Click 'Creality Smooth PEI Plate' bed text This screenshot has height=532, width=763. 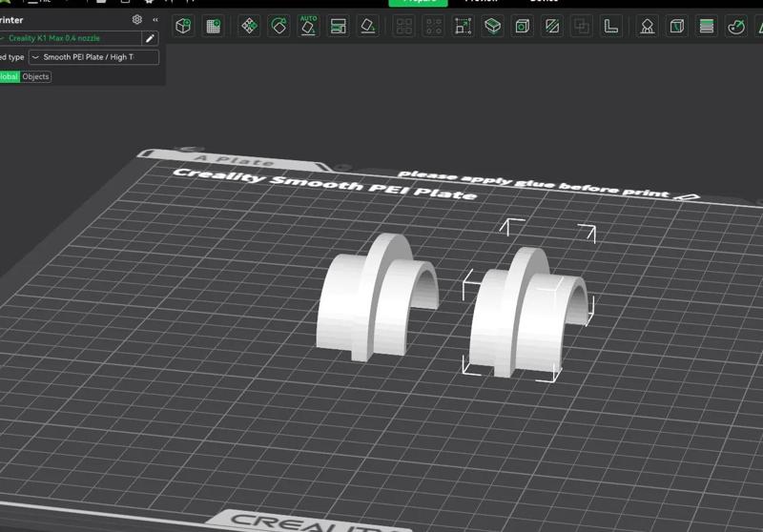[x=325, y=184]
